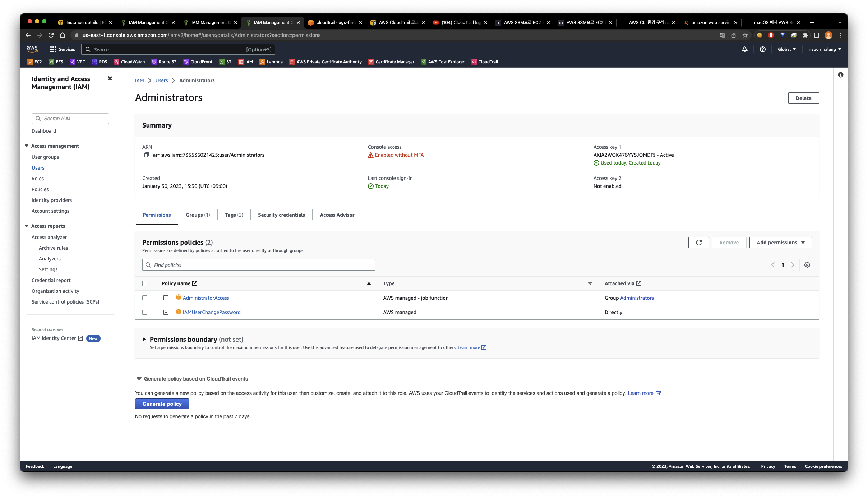868x498 pixels.
Task: Open the Groups tab
Action: tap(198, 215)
